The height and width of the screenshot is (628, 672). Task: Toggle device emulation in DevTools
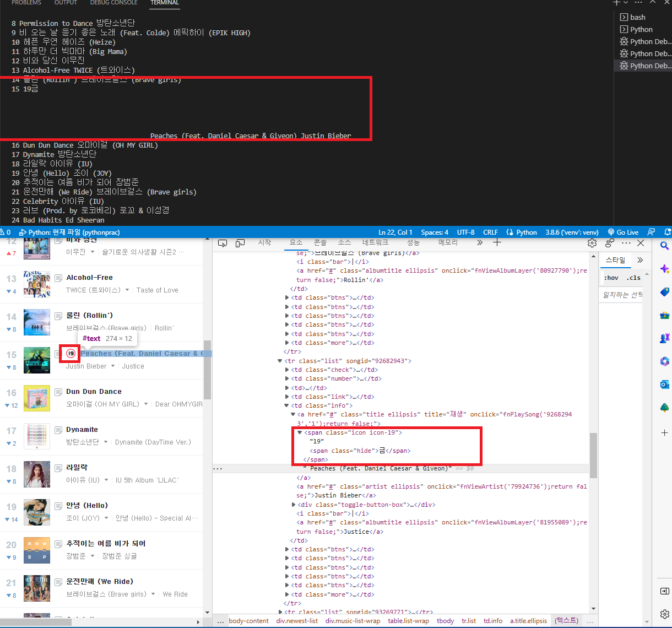click(x=240, y=243)
